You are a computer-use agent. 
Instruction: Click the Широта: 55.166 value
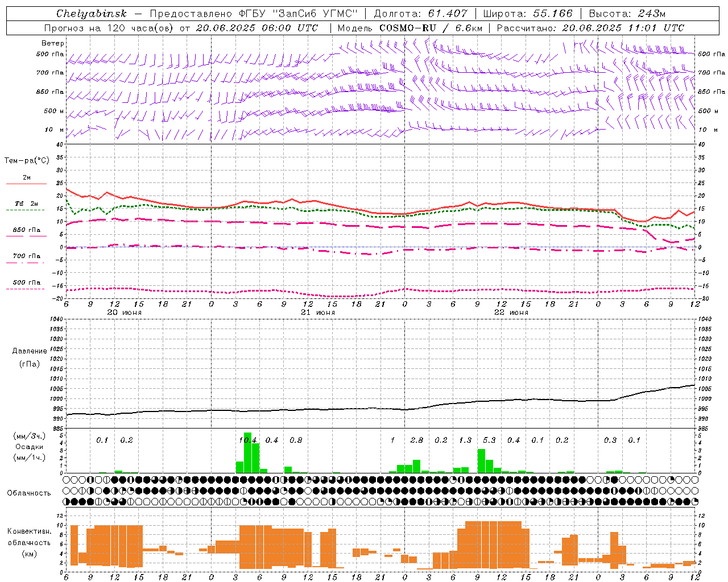528,14
